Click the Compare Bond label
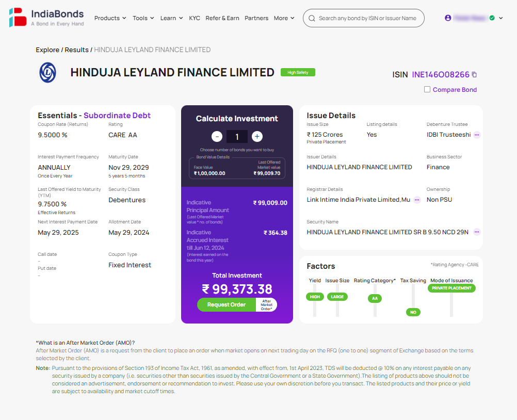The image size is (517, 420). click(455, 90)
